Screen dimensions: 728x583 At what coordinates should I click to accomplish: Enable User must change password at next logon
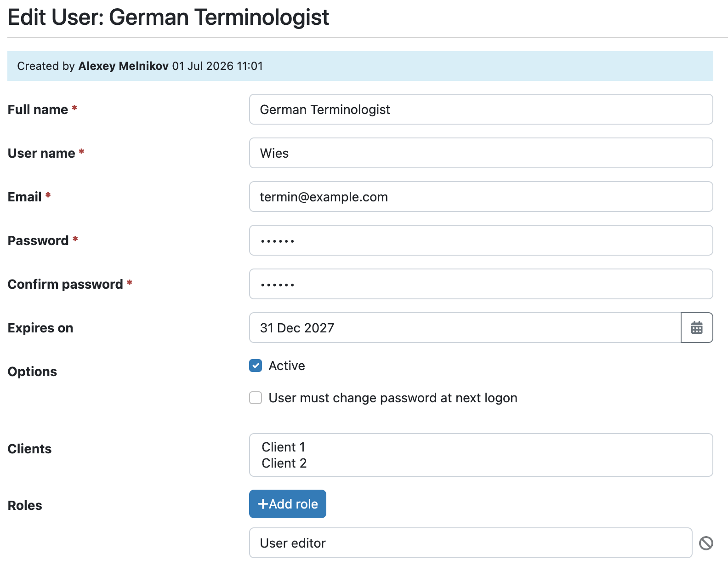point(256,398)
